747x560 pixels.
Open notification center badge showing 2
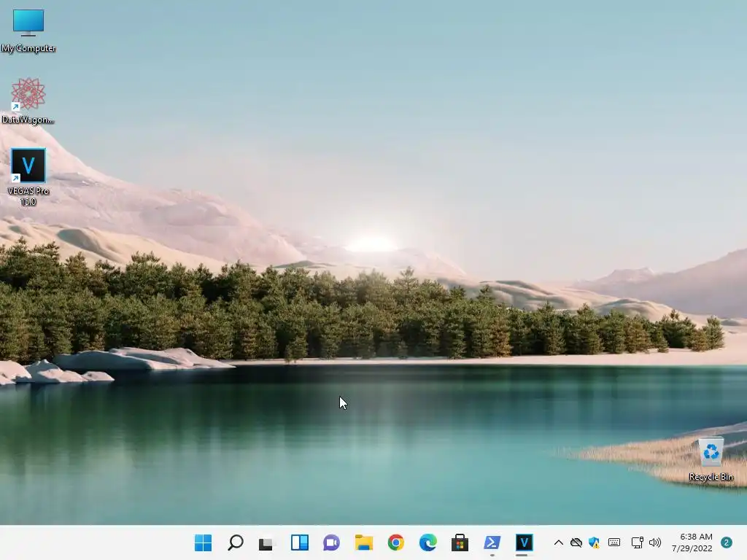coord(727,542)
